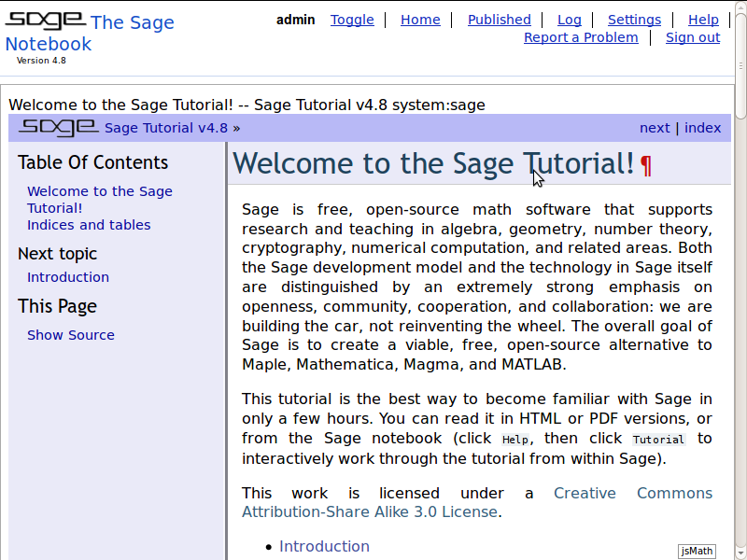The height and width of the screenshot is (560, 747).
Task: Click Report a Problem link
Action: pyautogui.click(x=581, y=37)
